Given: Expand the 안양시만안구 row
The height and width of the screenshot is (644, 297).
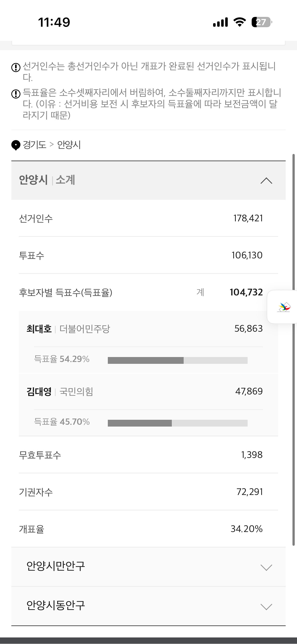Looking at the screenshot, I should click(148, 567).
